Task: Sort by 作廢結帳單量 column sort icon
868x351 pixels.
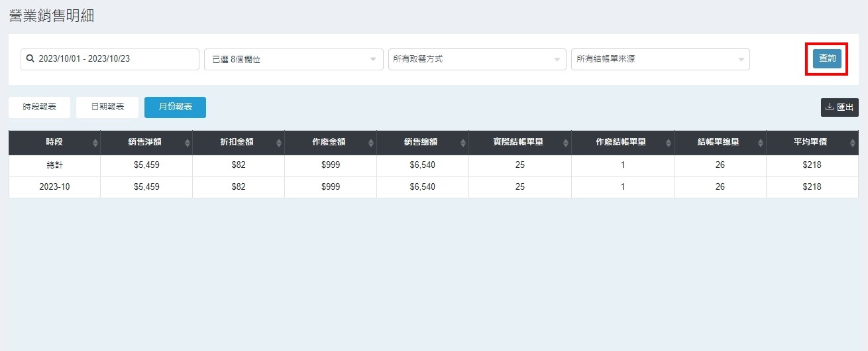Action: 669,143
